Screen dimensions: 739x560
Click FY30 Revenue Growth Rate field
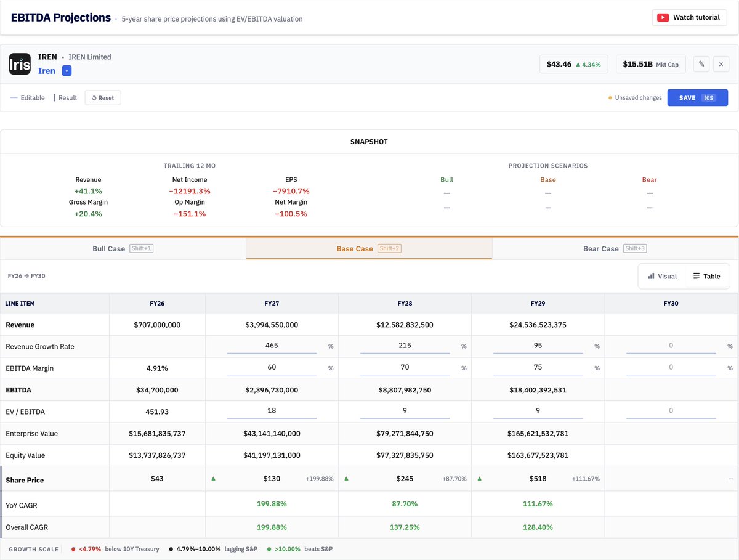[671, 346]
